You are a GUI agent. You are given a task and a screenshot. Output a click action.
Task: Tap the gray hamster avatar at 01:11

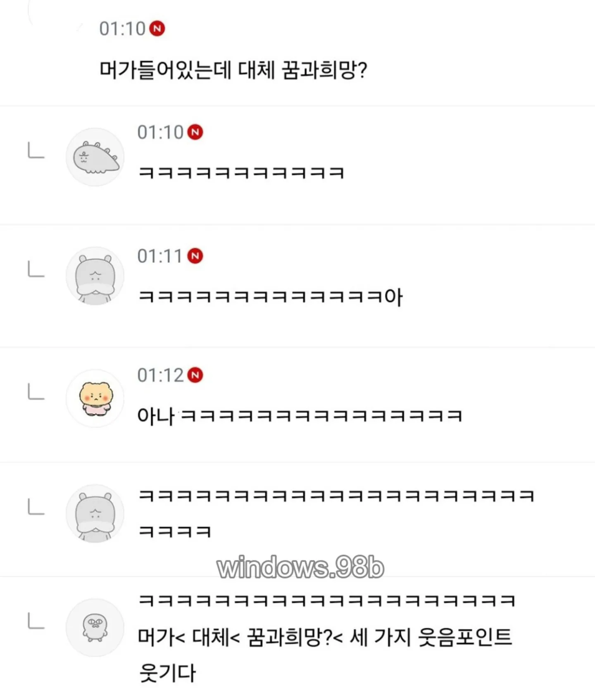pyautogui.click(x=95, y=276)
